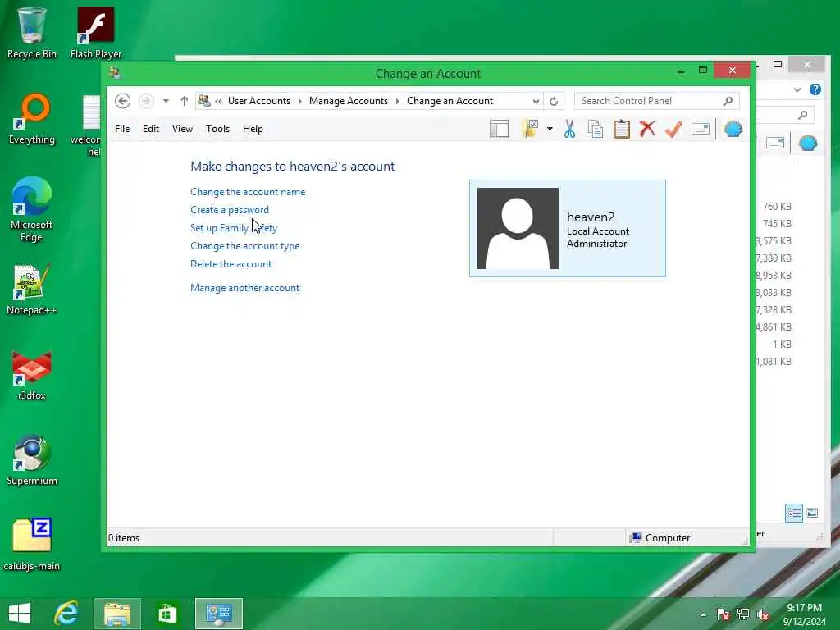Click the Help icon in background window
This screenshot has height=630, width=840.
click(815, 89)
